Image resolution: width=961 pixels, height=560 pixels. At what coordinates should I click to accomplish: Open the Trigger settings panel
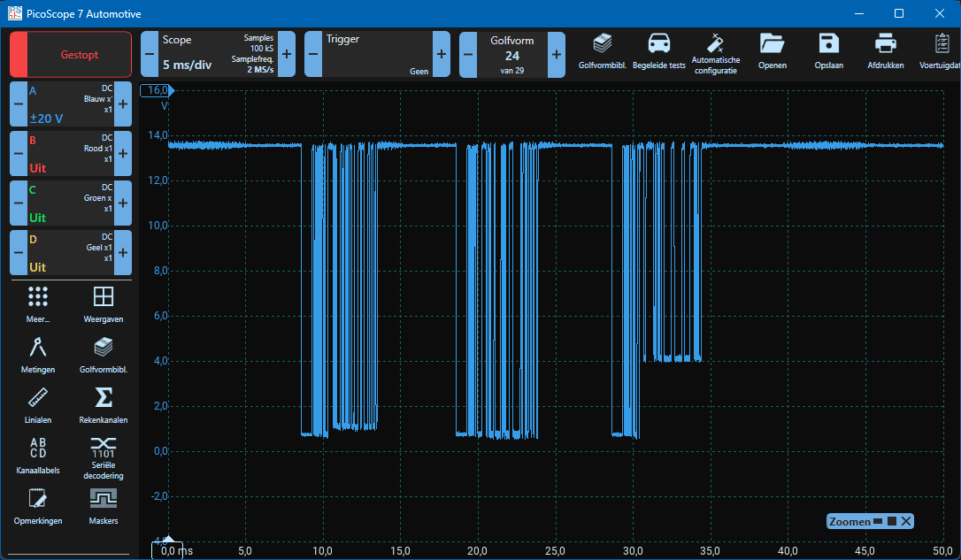377,54
